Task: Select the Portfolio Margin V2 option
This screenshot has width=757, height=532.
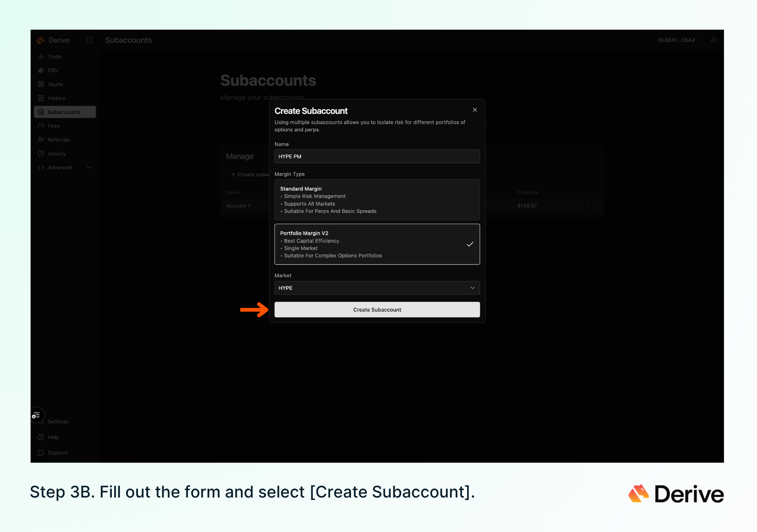Action: [377, 244]
